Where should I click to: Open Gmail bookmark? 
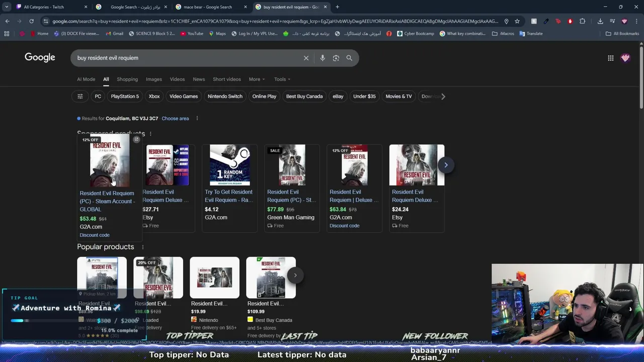coord(114,34)
